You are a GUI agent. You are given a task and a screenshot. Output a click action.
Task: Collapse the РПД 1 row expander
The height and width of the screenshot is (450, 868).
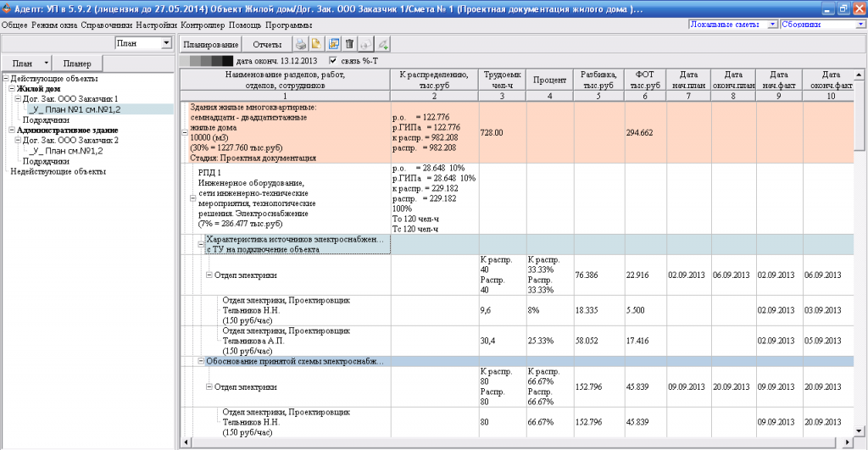tap(192, 198)
